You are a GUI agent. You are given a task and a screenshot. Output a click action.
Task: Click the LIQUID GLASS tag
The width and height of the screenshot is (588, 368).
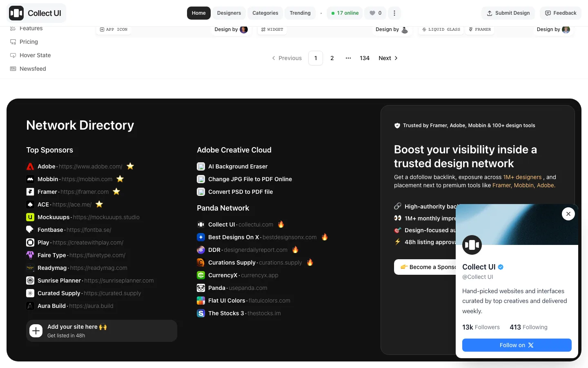[441, 29]
